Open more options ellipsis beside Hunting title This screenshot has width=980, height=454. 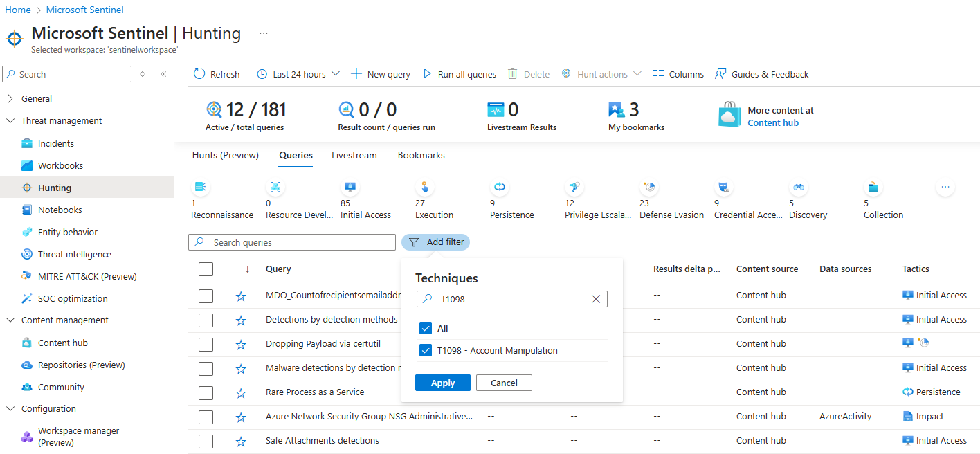(264, 33)
